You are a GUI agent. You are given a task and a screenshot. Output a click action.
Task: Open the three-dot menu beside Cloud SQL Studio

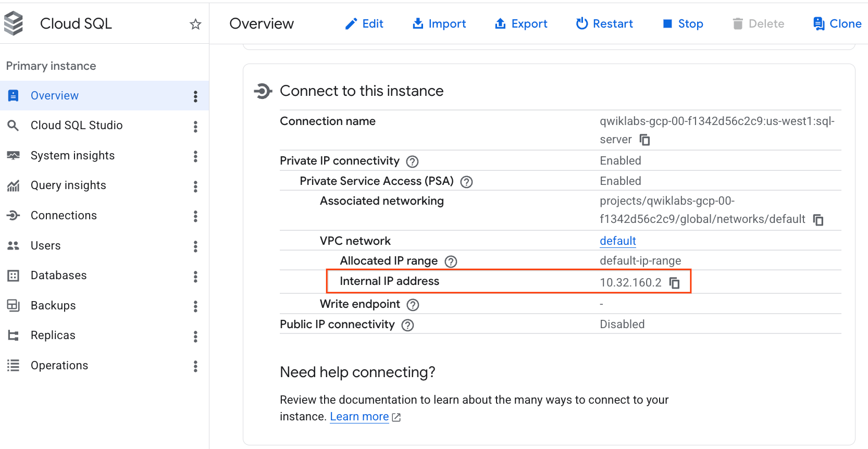coord(195,127)
